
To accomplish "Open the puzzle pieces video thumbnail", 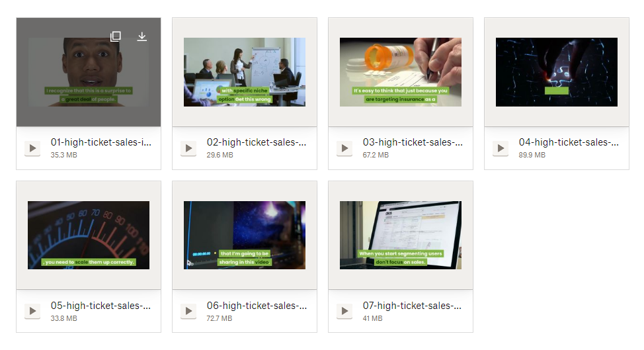I will (557, 72).
